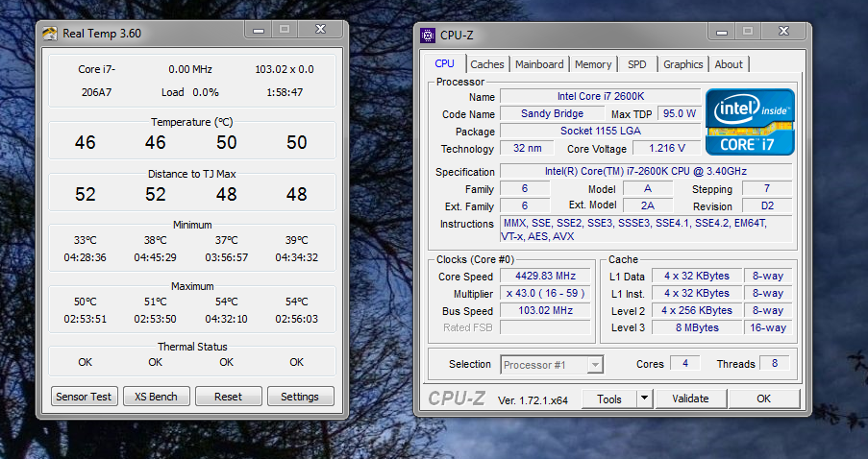Click the Specification field text

click(x=646, y=171)
